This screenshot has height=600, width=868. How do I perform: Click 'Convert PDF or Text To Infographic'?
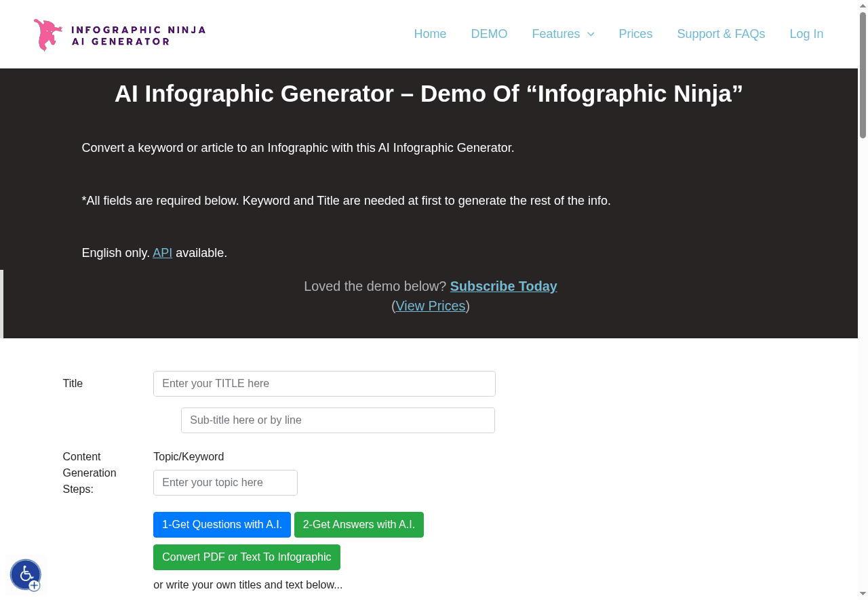click(246, 557)
